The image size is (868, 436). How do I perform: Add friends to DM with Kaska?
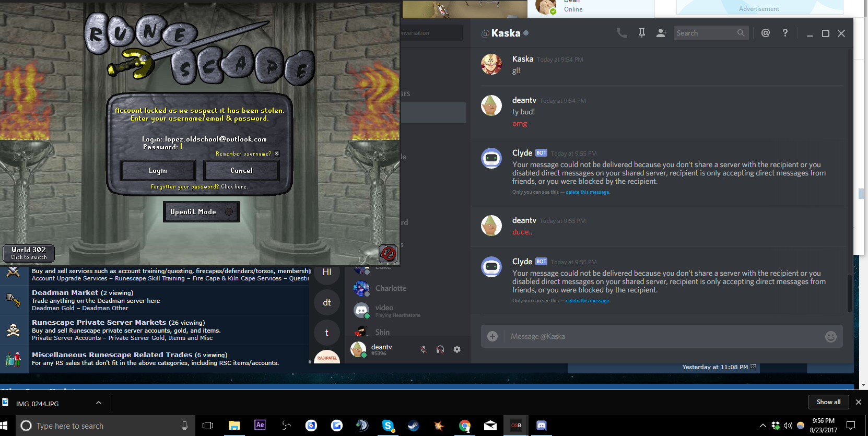click(661, 33)
